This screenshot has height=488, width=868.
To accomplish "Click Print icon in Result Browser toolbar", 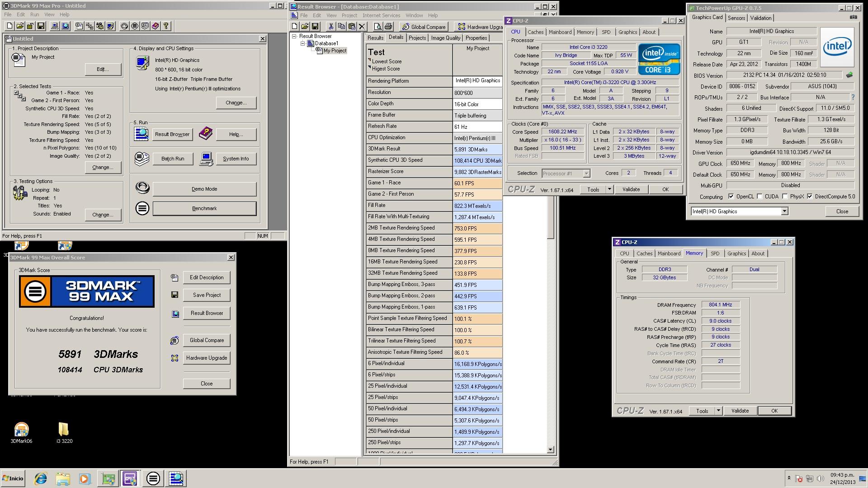I will coord(388,27).
